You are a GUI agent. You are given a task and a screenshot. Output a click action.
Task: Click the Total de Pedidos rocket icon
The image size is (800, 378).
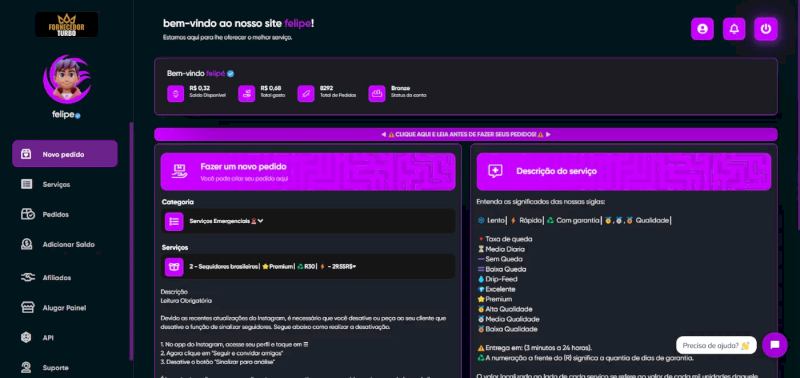tap(306, 94)
